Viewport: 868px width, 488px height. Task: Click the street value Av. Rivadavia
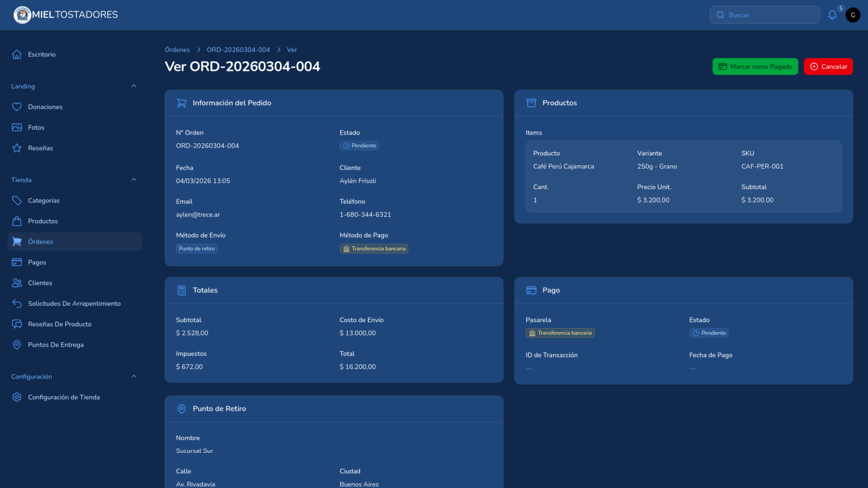point(195,484)
